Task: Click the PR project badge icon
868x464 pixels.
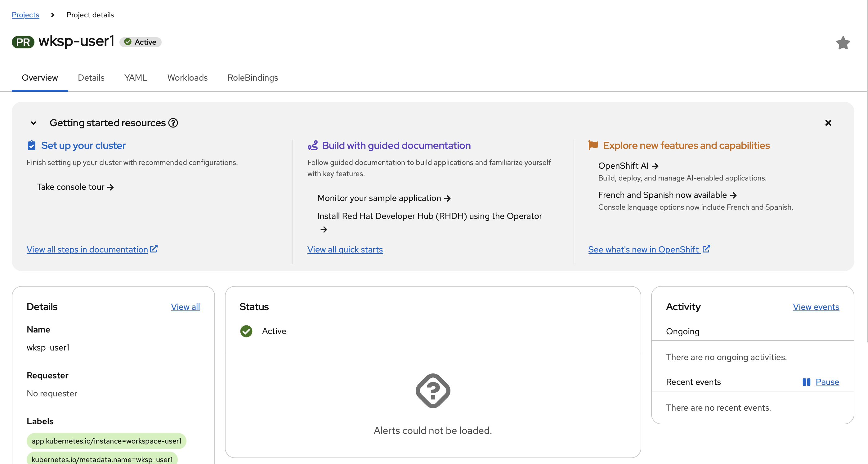Action: tap(23, 42)
